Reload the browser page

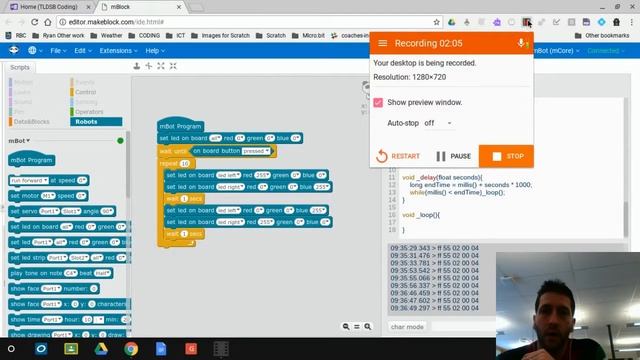35,22
